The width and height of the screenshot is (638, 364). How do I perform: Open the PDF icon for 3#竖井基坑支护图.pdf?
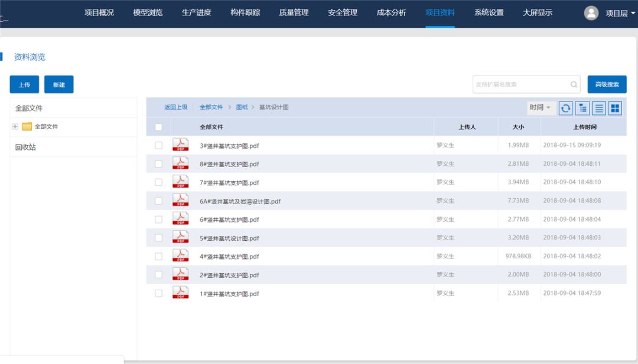click(181, 145)
